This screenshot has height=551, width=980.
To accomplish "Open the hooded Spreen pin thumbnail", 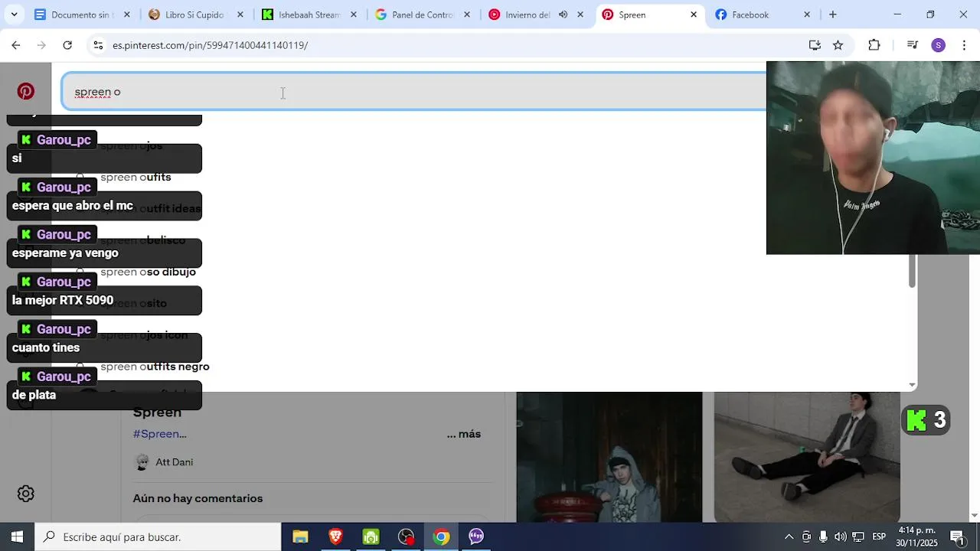I will tap(609, 457).
